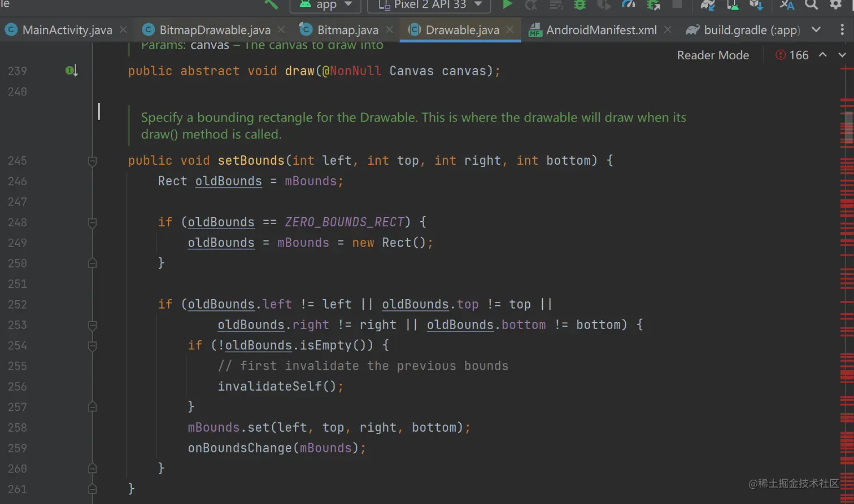This screenshot has width=854, height=504.
Task: Click line number 245 in the gutter
Action: (x=17, y=161)
